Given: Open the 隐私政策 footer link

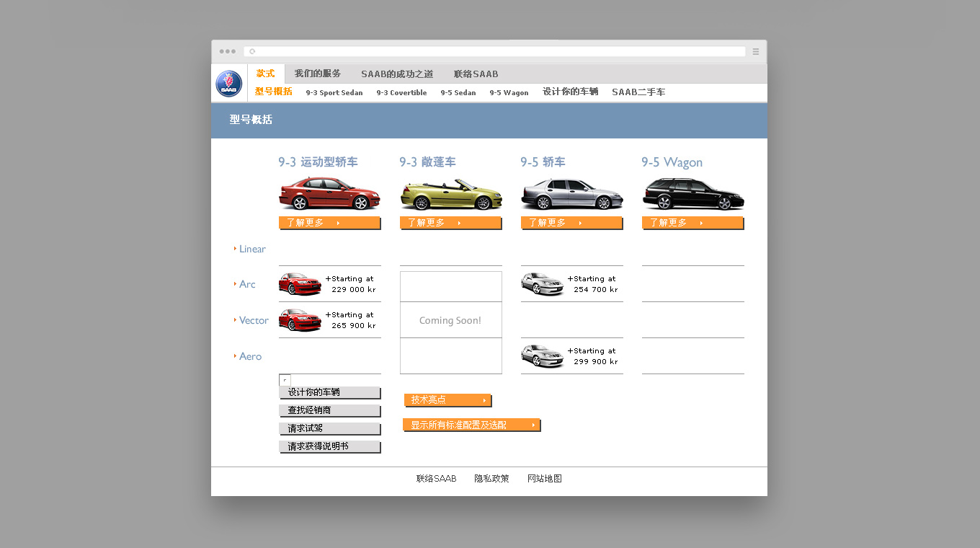Looking at the screenshot, I should 491,479.
